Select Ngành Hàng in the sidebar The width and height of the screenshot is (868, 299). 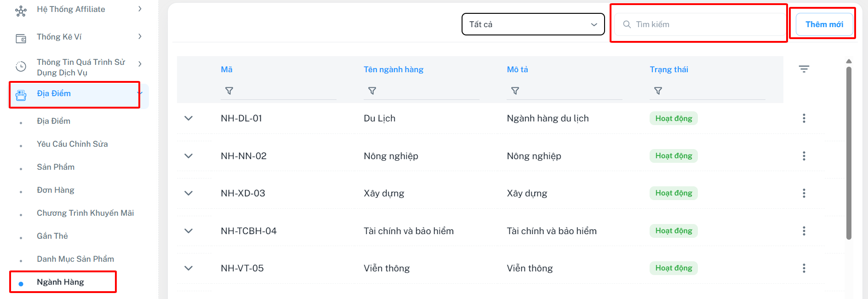pos(60,282)
